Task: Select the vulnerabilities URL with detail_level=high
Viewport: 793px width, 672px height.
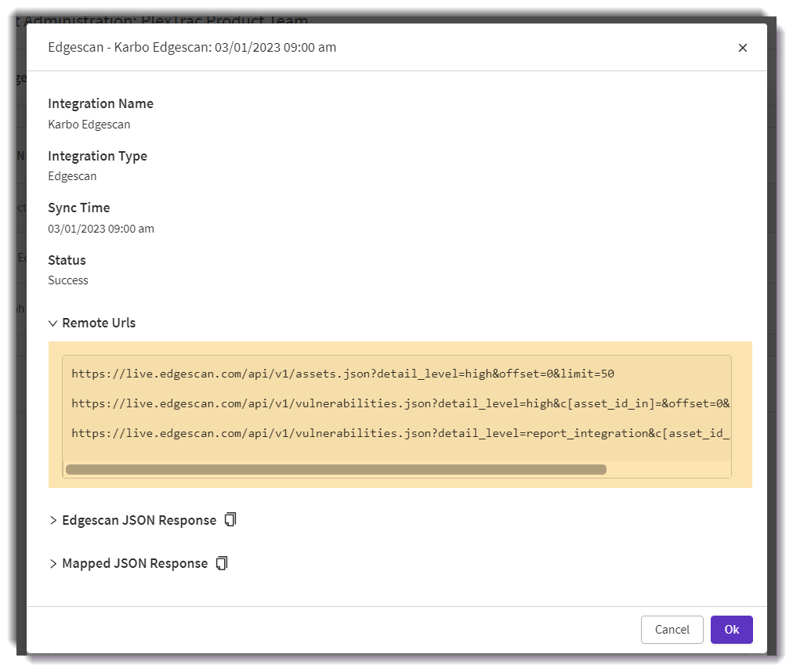Action: pos(400,403)
